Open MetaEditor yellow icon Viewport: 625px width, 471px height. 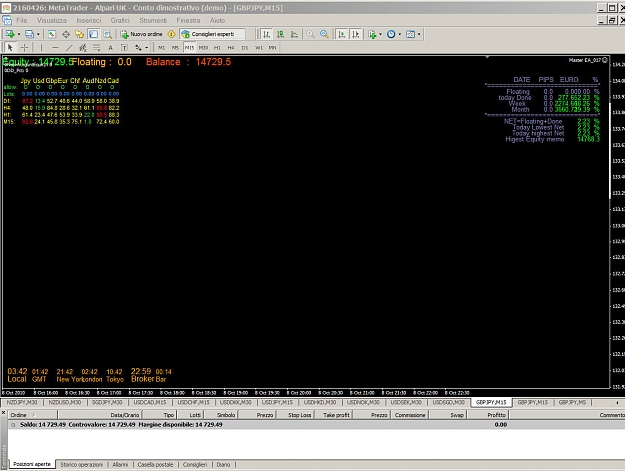point(171,34)
